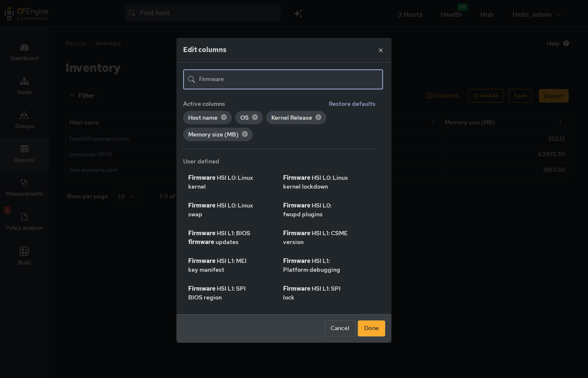Viewport: 588px width, 378px height.
Task: Remove the Memory size (MB) column chip
Action: point(245,134)
